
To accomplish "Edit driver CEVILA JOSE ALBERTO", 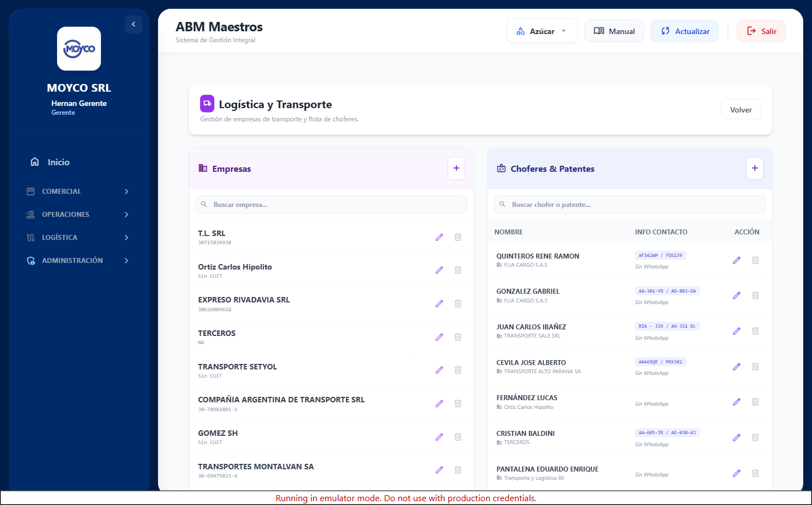I will point(737,367).
